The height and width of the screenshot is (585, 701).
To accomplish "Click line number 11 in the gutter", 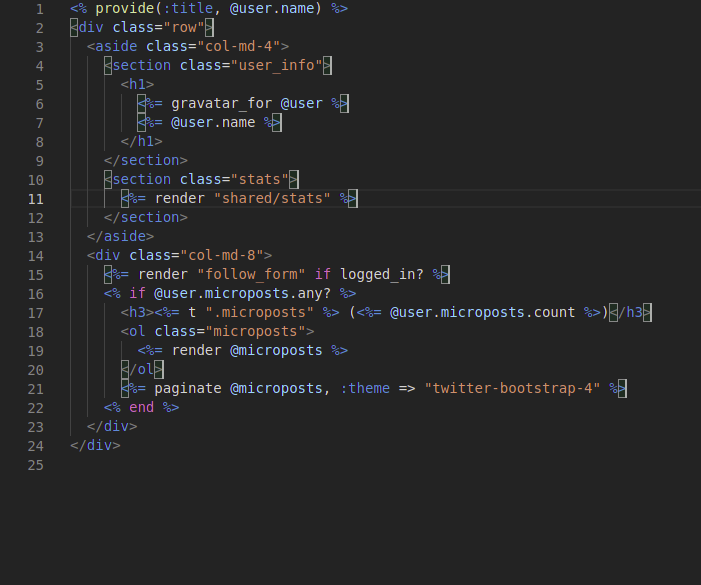I will click(x=36, y=199).
